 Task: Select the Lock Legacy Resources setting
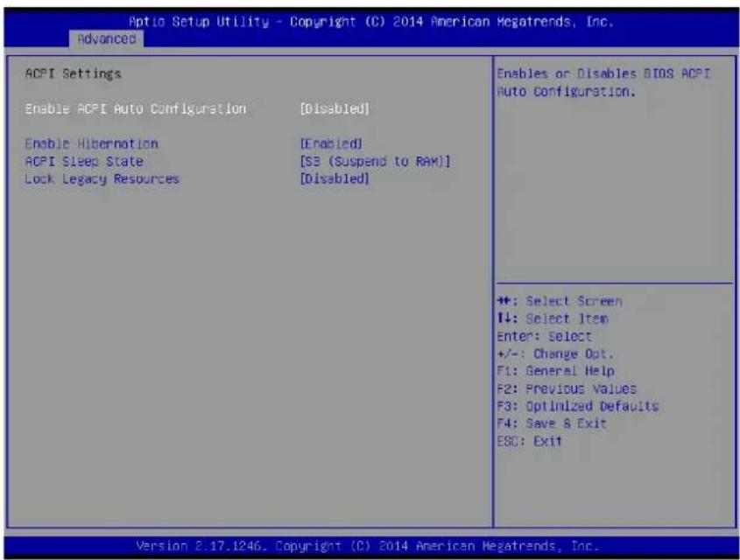click(x=102, y=179)
